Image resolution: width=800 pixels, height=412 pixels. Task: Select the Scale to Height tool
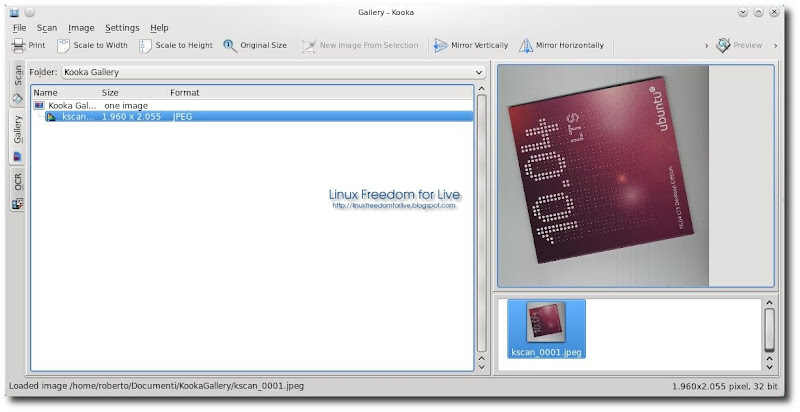pyautogui.click(x=175, y=45)
